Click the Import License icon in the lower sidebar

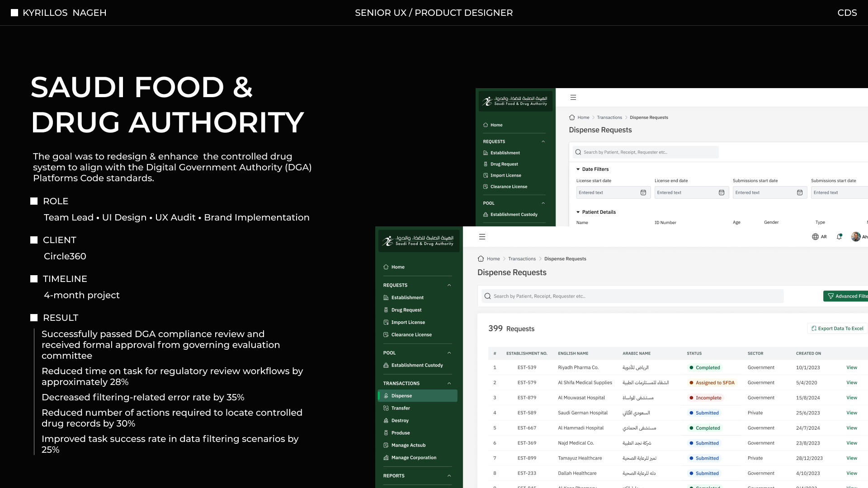coord(386,323)
